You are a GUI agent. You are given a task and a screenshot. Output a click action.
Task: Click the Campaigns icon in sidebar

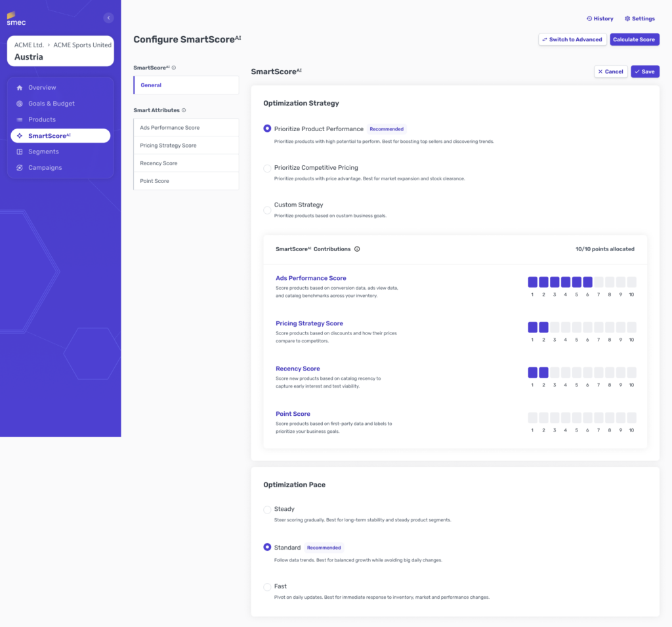pos(19,167)
